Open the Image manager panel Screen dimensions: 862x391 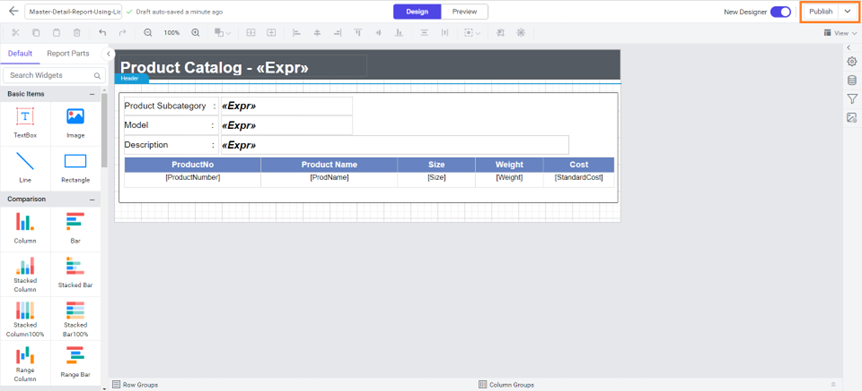point(852,117)
